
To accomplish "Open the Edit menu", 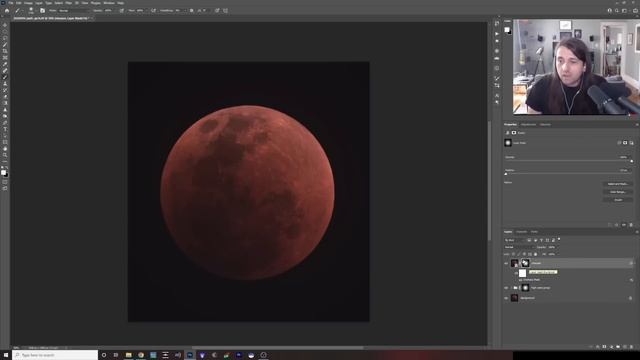I will (18, 3).
